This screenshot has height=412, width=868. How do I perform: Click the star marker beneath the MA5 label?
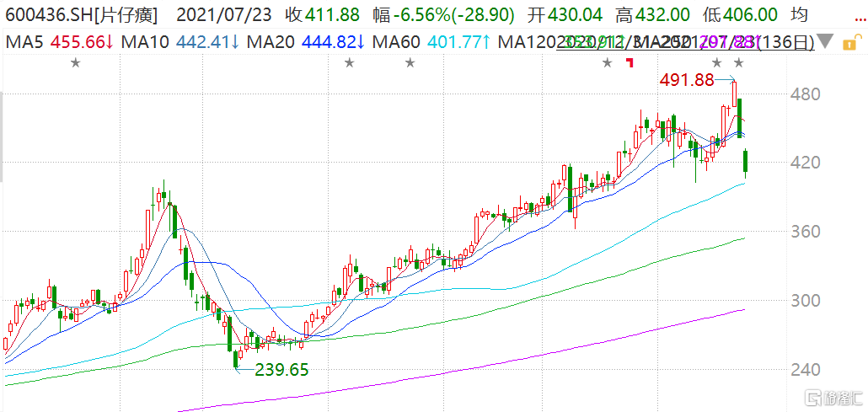click(x=76, y=62)
